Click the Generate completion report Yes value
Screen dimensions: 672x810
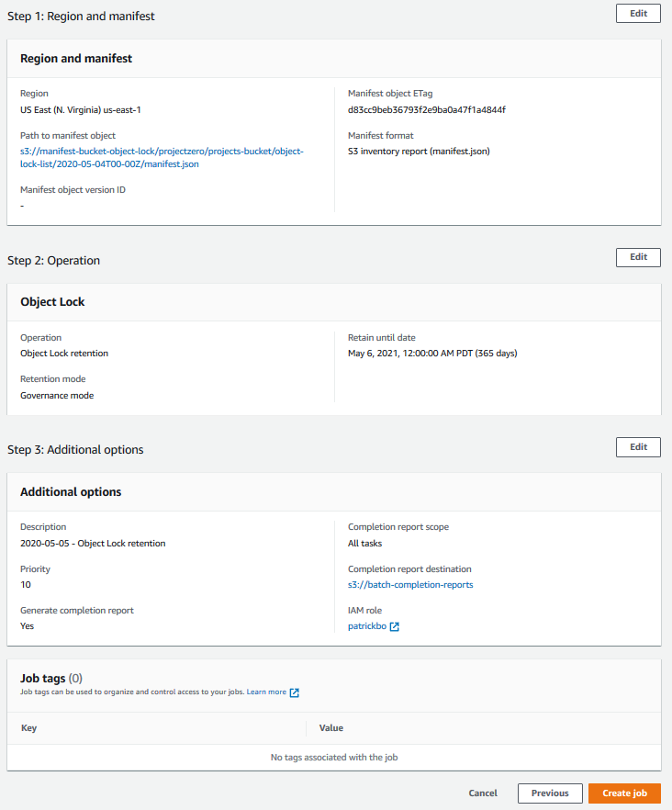tap(27, 626)
